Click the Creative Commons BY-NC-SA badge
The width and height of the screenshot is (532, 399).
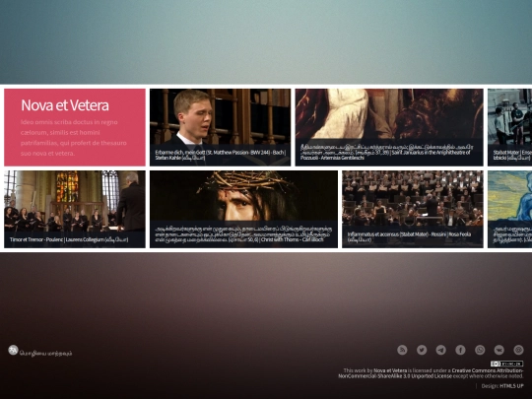point(506,364)
